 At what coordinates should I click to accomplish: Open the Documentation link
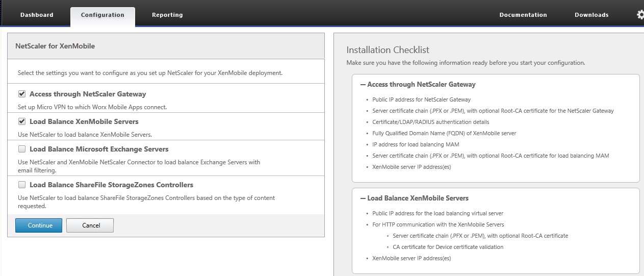[523, 15]
